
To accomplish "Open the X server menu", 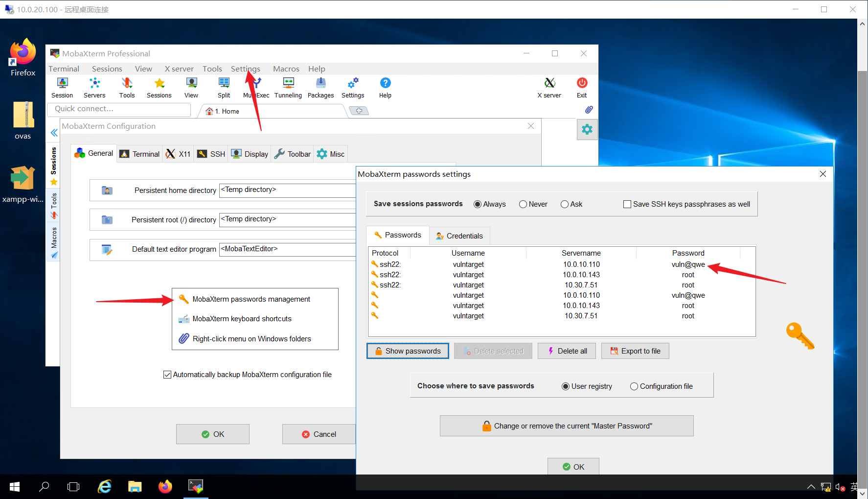I will click(x=179, y=69).
